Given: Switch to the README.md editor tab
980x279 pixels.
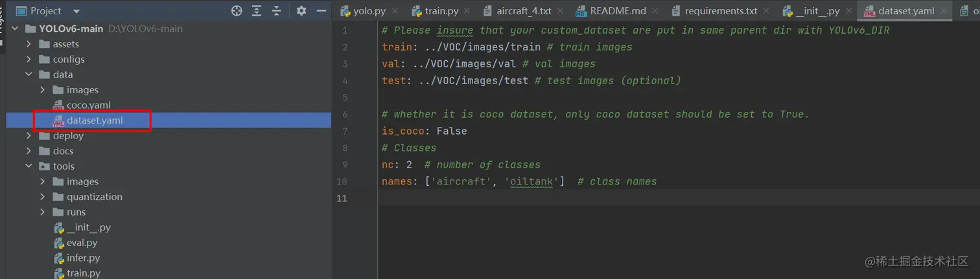Looking at the screenshot, I should 617,11.
